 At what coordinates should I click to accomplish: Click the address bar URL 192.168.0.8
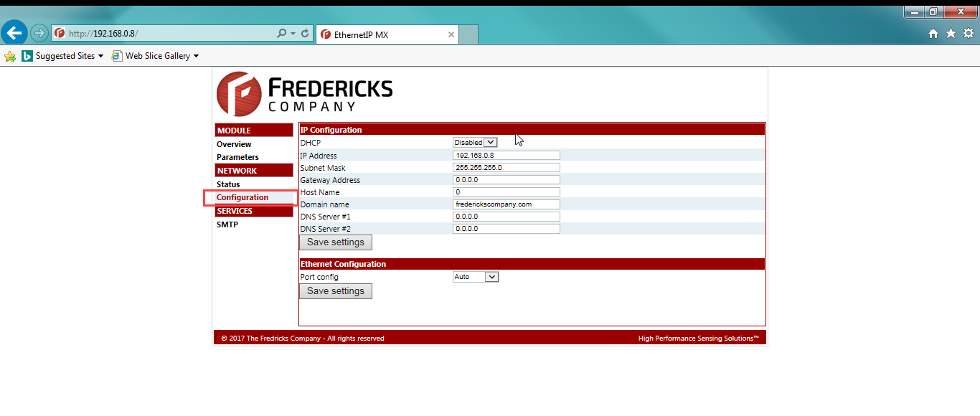coord(104,34)
